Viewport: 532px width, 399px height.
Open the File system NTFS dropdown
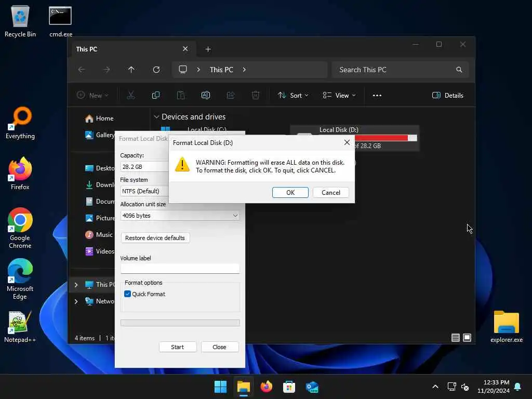[144, 191]
